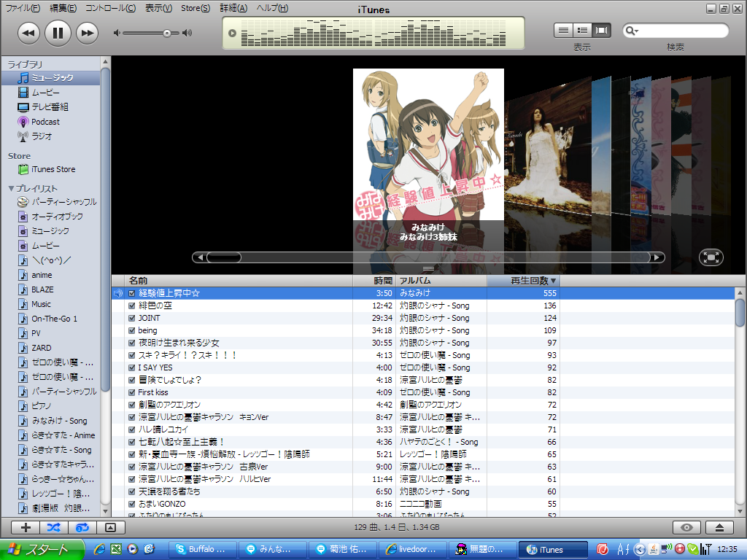The width and height of the screenshot is (747, 560).
Task: Uncheck the First kiss checkbox
Action: pos(132,393)
